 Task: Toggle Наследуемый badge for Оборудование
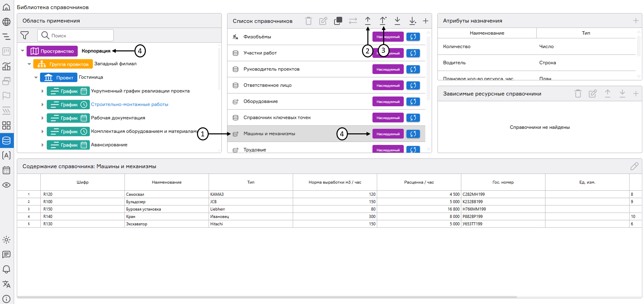(x=388, y=101)
